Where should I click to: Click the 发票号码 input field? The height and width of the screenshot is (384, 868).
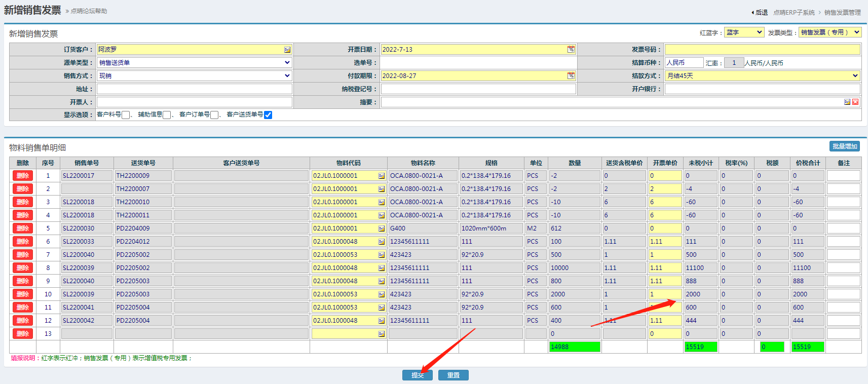click(762, 50)
